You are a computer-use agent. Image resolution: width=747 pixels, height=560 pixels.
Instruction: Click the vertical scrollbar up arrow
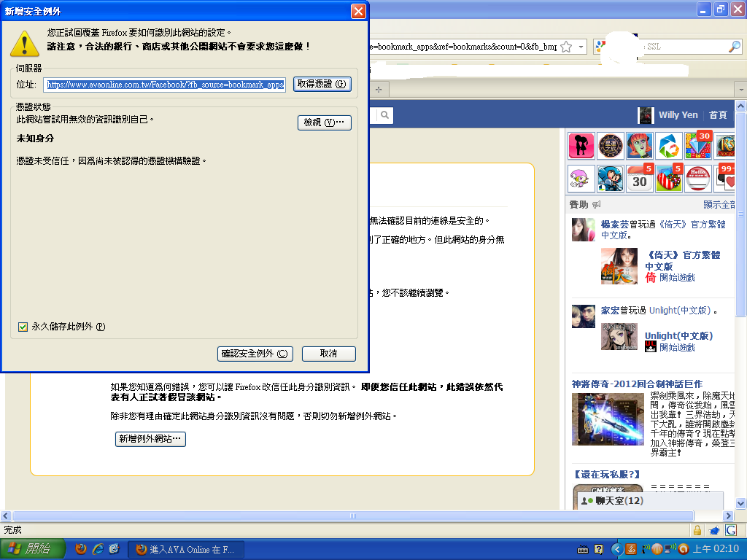point(741,106)
